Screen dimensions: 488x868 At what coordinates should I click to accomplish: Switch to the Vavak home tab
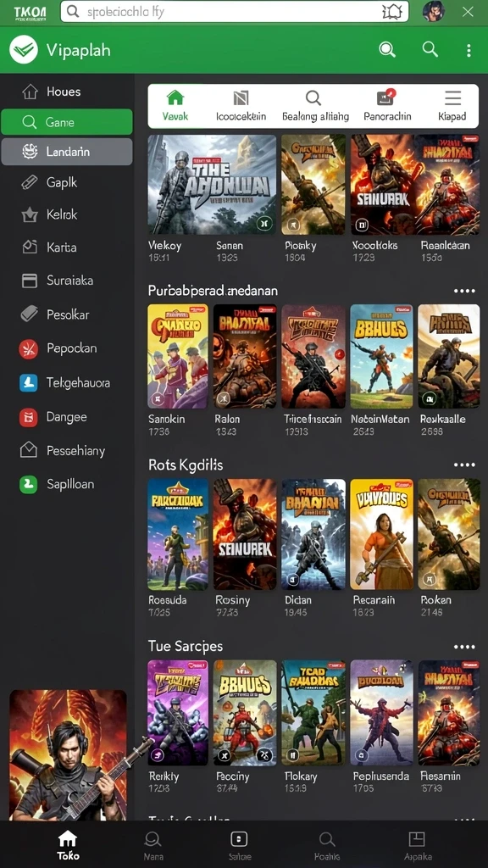[175, 106]
